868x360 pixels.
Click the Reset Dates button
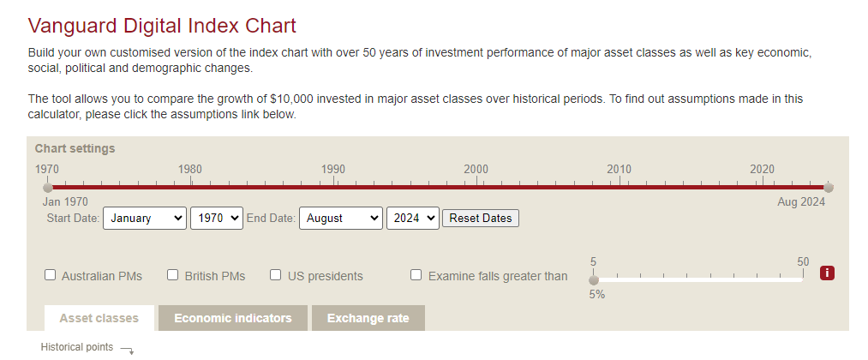coord(481,219)
